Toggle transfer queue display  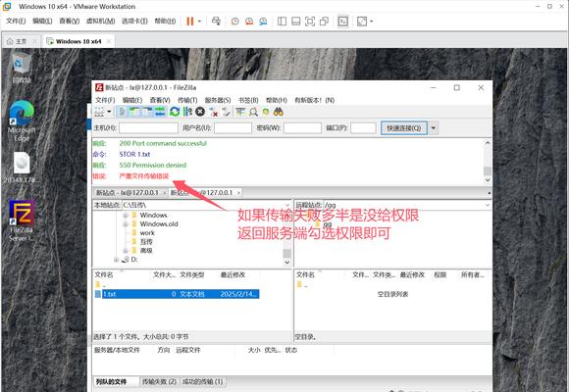coord(160,112)
